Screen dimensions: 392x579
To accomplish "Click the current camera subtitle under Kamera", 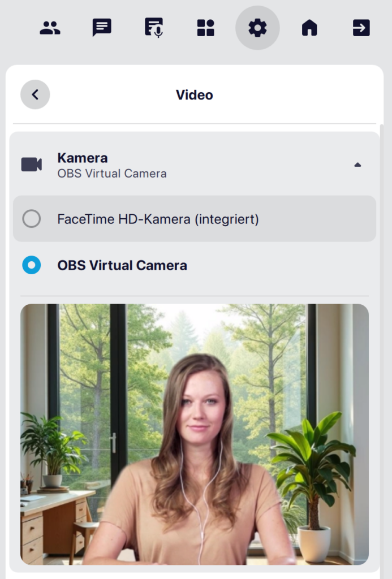I will pyautogui.click(x=112, y=174).
